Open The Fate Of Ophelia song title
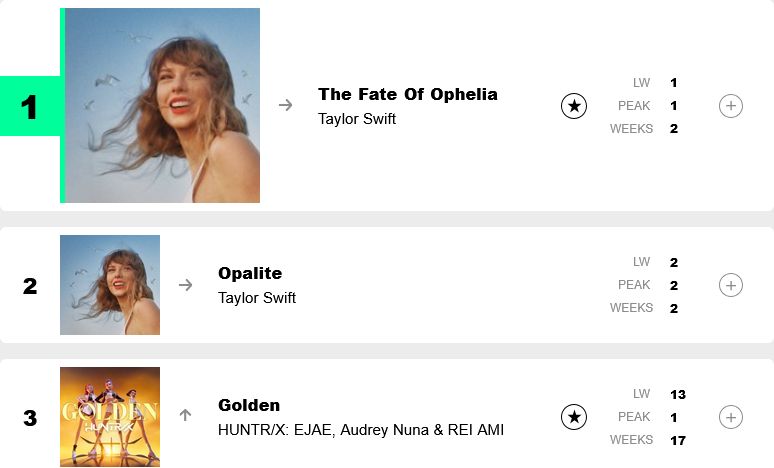This screenshot has width=774, height=468. (408, 94)
